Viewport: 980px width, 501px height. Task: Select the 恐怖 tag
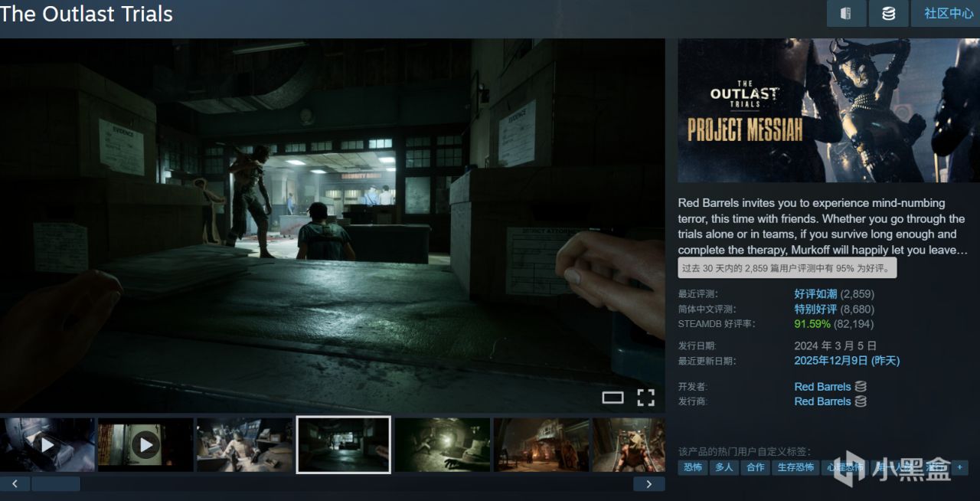[692, 467]
